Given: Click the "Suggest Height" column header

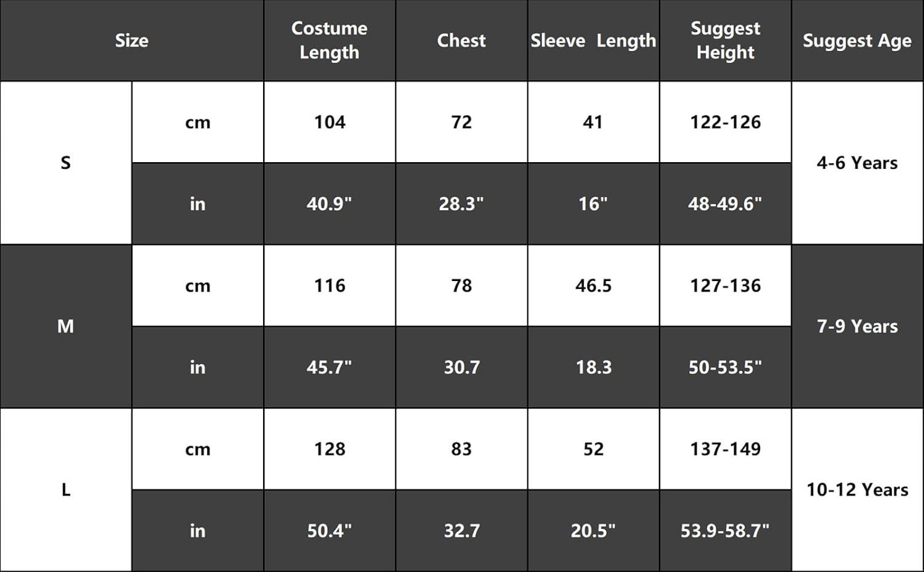Looking at the screenshot, I should 725,41.
